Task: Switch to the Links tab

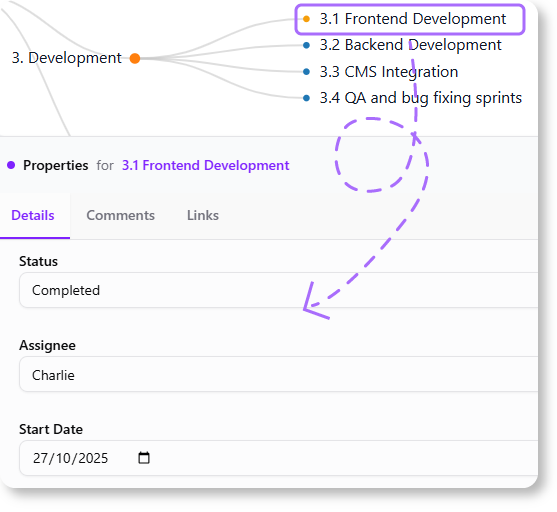Action: pyautogui.click(x=203, y=216)
